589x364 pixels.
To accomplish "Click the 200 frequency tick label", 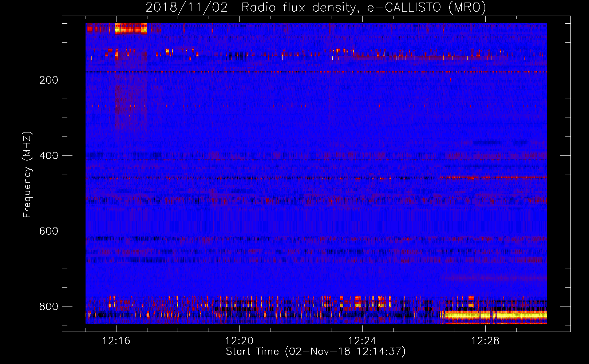I will tap(49, 80).
